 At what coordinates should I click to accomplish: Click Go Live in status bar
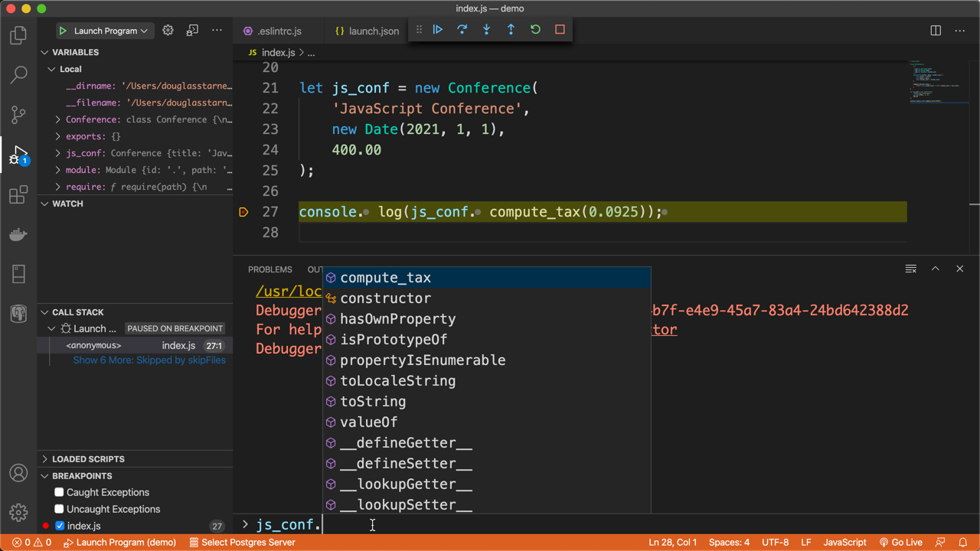(901, 543)
